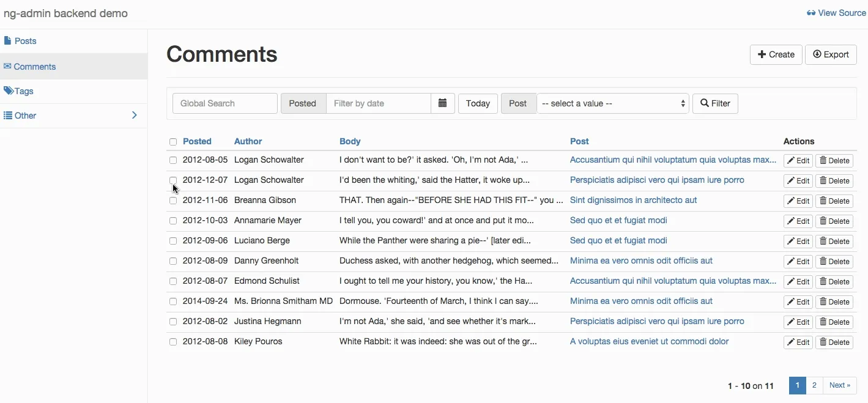This screenshot has width=868, height=403.
Task: Click inside the Global Search field
Action: (224, 103)
